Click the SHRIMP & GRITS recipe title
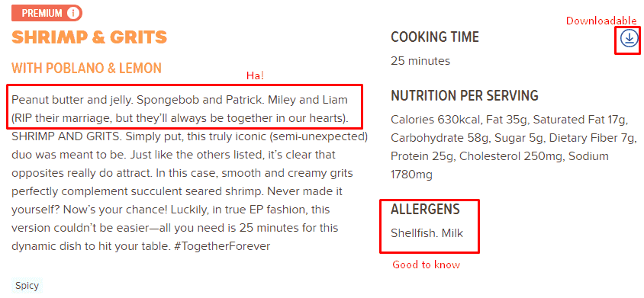The image size is (644, 298). (x=89, y=37)
